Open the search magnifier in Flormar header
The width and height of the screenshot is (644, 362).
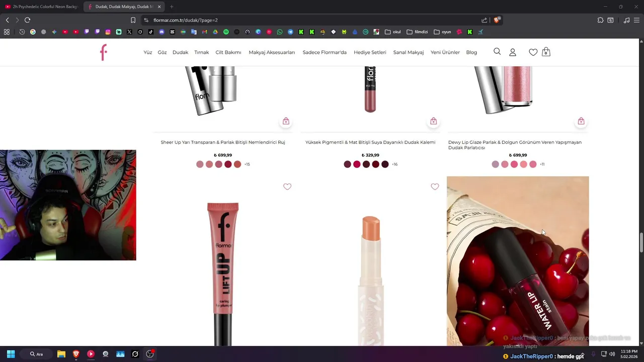497,51
